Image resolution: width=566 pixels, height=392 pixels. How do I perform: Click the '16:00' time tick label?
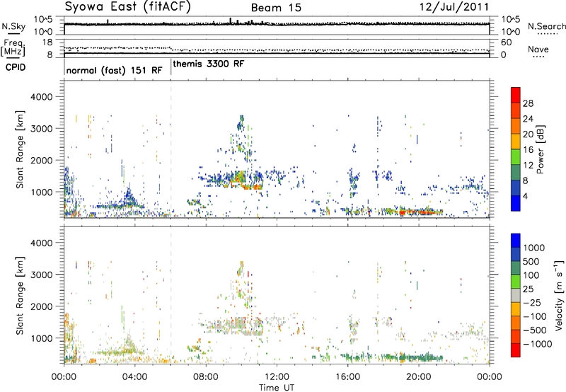[347, 377]
